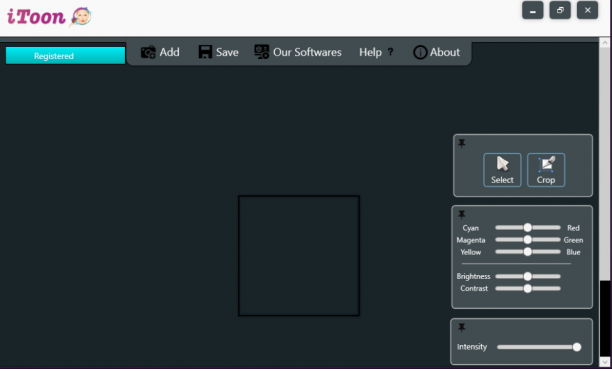Close the iToon window

click(587, 11)
